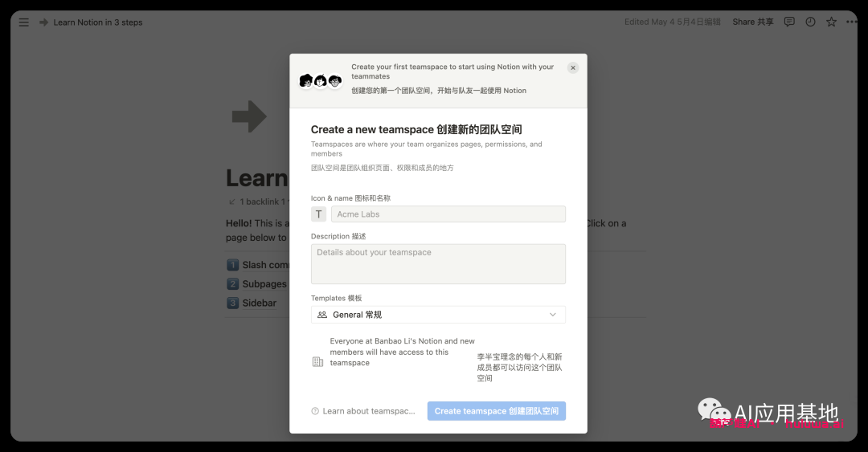Viewport: 868px width, 452px height.
Task: Open the Subpages page link
Action: coord(263,284)
